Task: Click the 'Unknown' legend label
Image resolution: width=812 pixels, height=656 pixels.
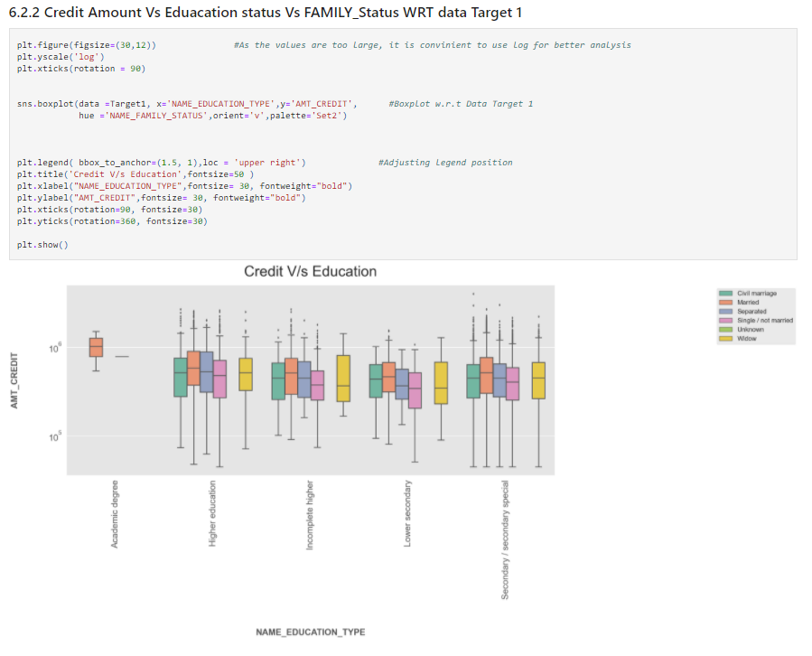Action: [751, 330]
